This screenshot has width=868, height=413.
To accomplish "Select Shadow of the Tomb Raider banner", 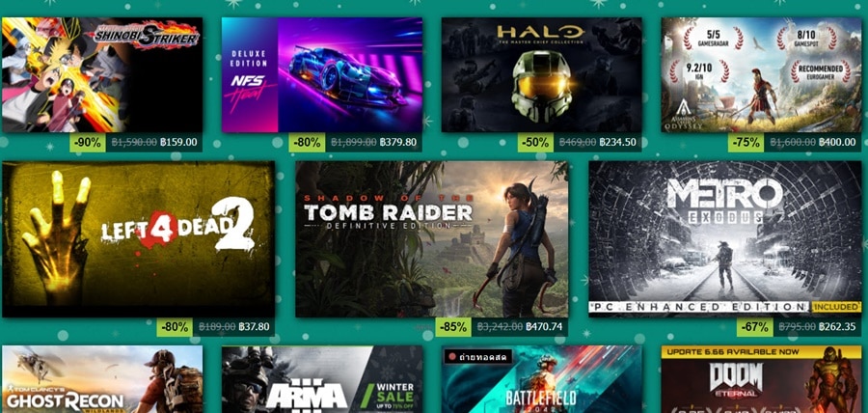I will (x=432, y=239).
